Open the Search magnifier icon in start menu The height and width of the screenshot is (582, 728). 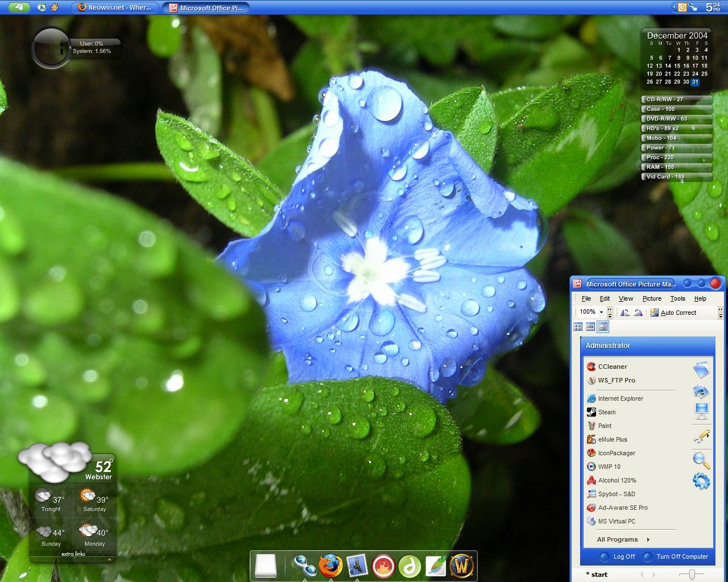701,460
